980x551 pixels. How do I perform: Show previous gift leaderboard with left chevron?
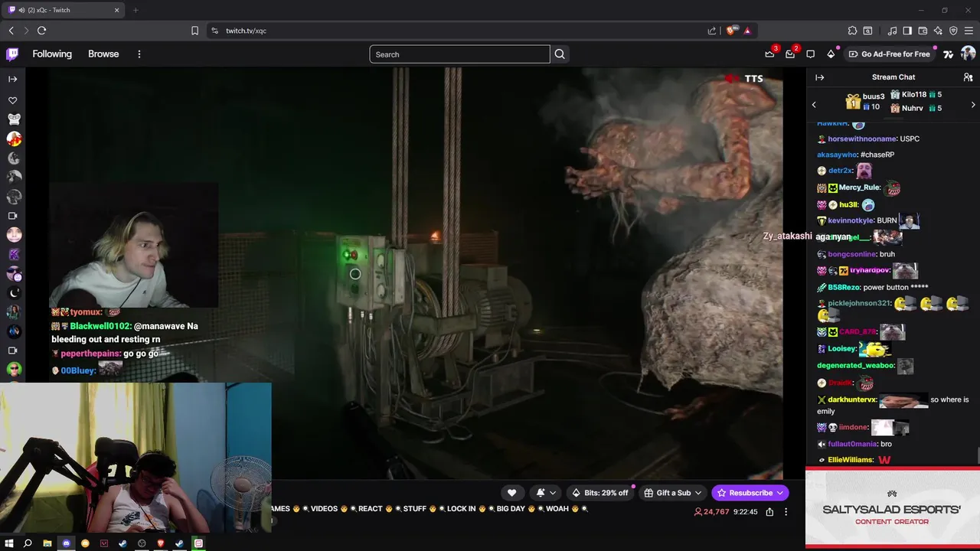pos(814,105)
